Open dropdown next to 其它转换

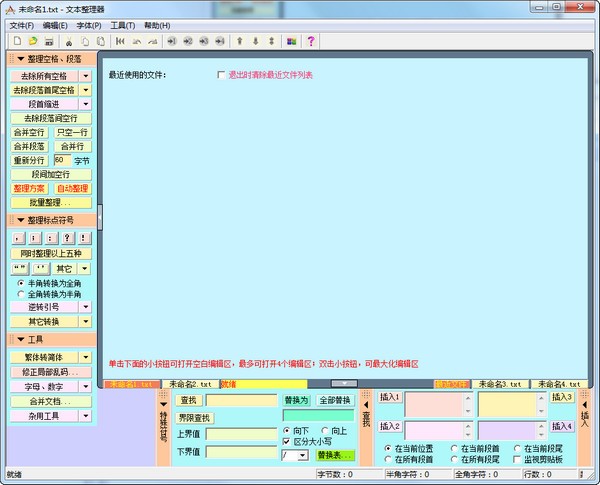click(x=86, y=322)
